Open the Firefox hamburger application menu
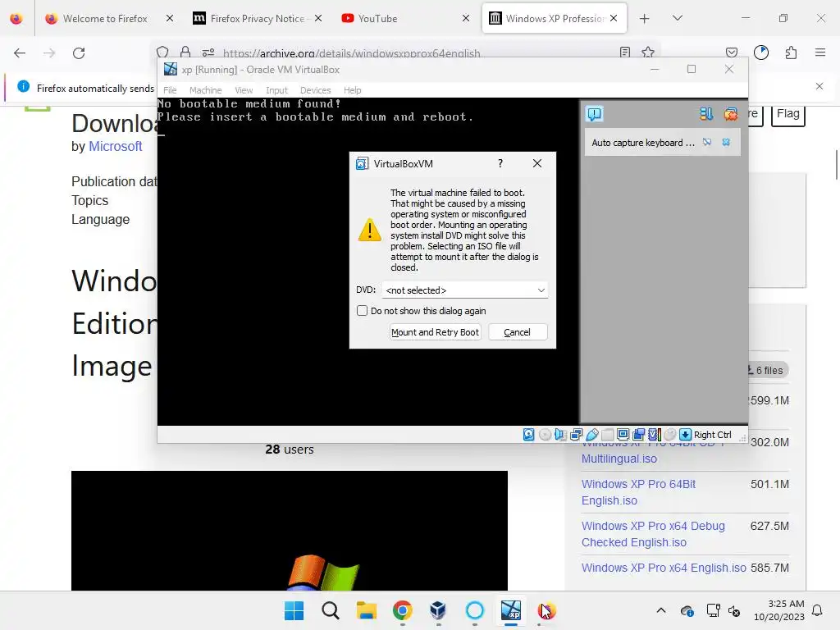Image resolution: width=840 pixels, height=630 pixels. pyautogui.click(x=820, y=52)
